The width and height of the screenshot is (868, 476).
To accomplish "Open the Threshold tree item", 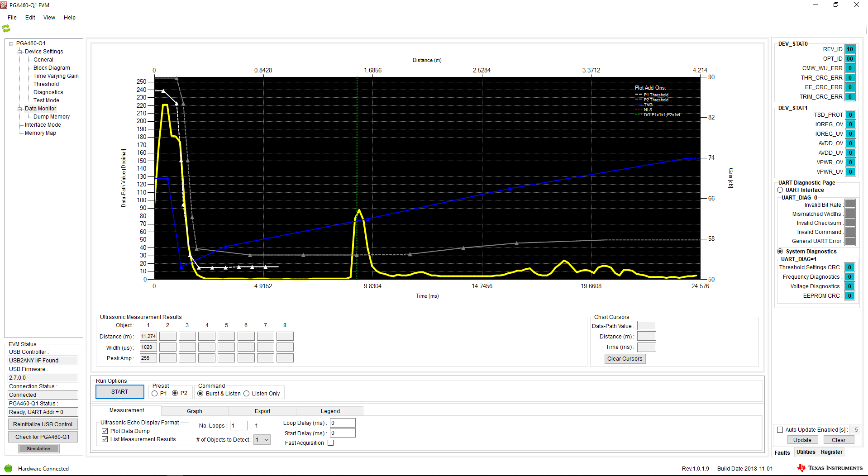I will [46, 84].
